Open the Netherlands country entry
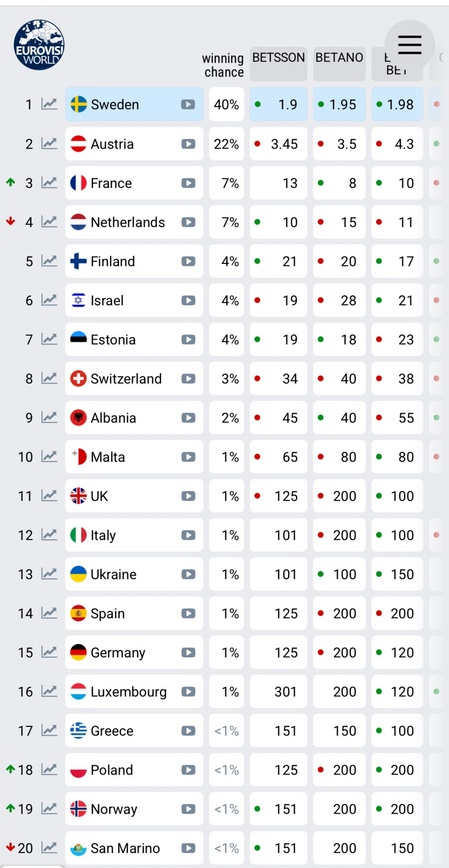Screen dimensions: 449x868 point(127,222)
